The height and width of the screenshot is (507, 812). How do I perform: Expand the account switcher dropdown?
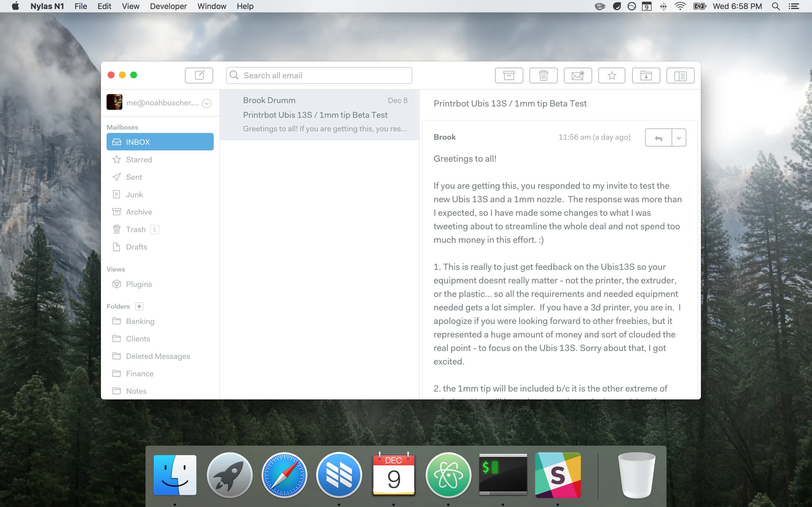207,103
